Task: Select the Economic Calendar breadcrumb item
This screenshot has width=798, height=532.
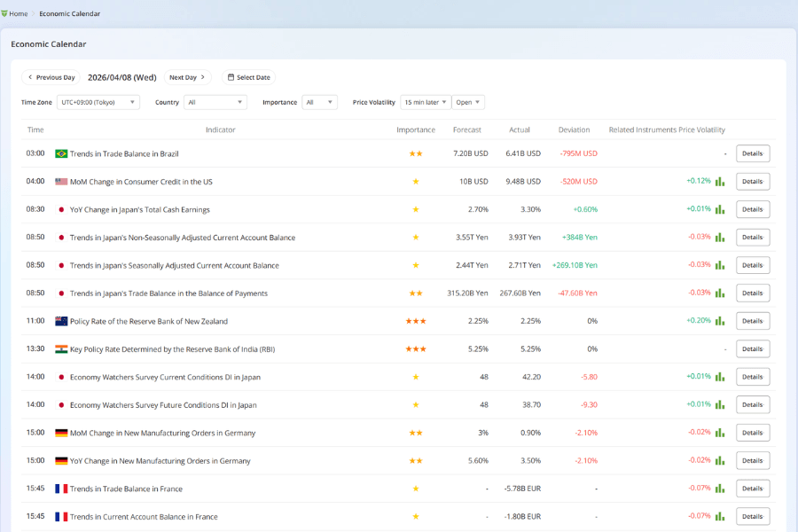Action: [68, 13]
